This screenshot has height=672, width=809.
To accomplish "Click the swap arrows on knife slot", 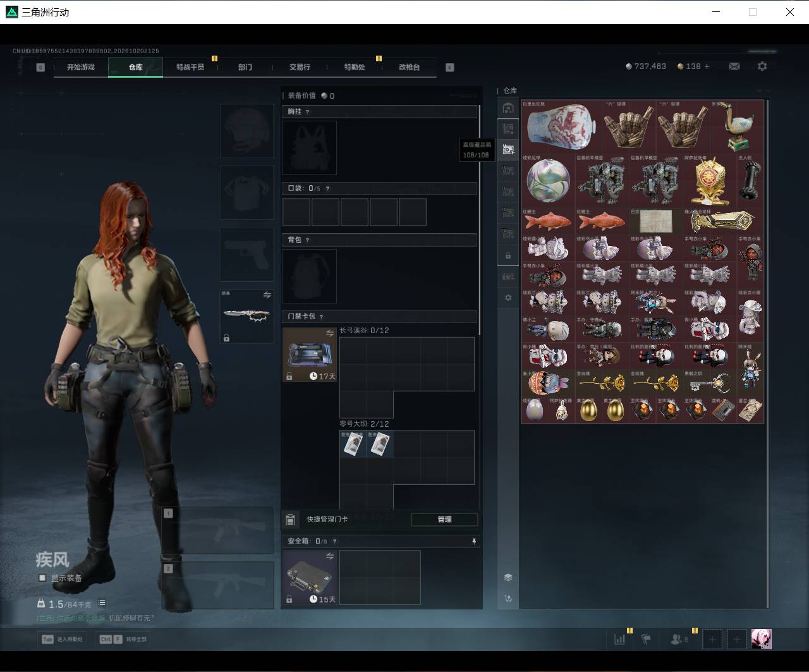I will coord(267,295).
